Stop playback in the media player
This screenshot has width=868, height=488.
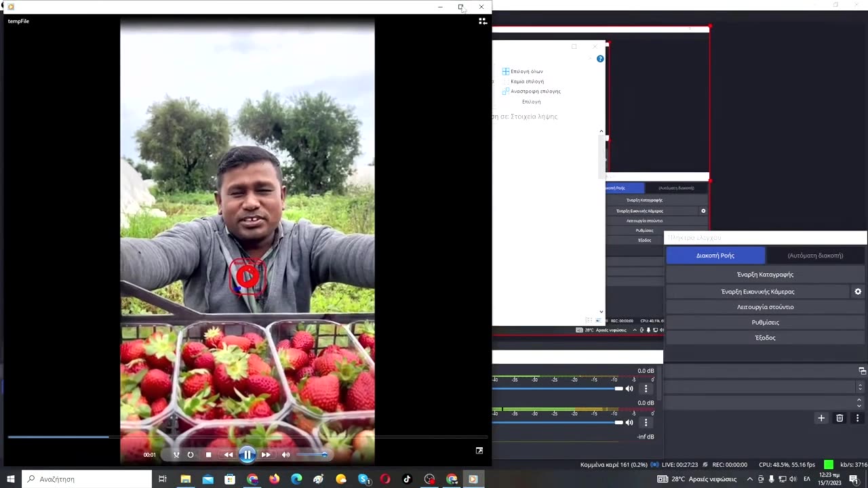(x=208, y=455)
